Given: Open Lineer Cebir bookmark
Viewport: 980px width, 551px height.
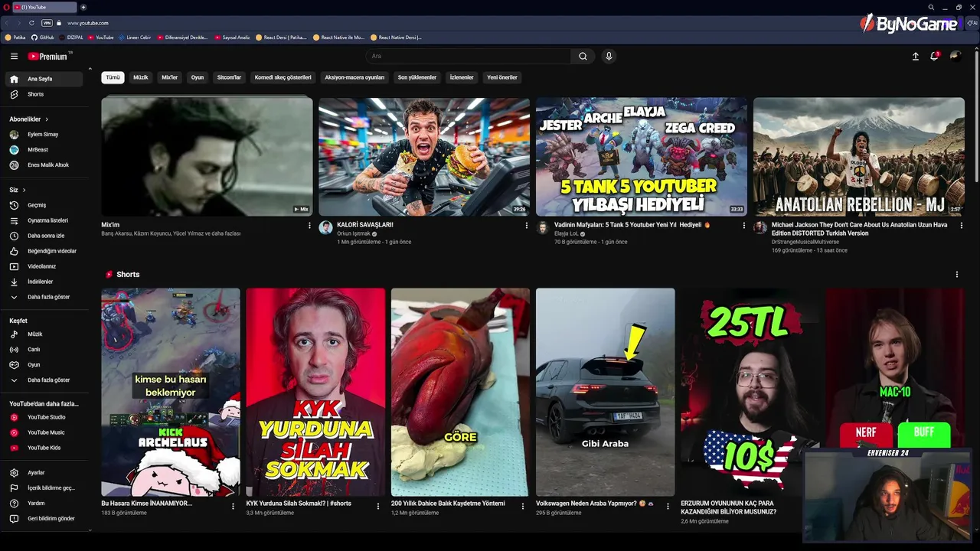Looking at the screenshot, I should (135, 37).
